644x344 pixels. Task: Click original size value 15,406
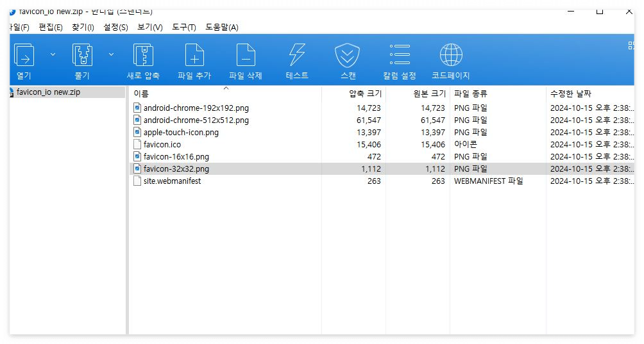[x=433, y=145]
